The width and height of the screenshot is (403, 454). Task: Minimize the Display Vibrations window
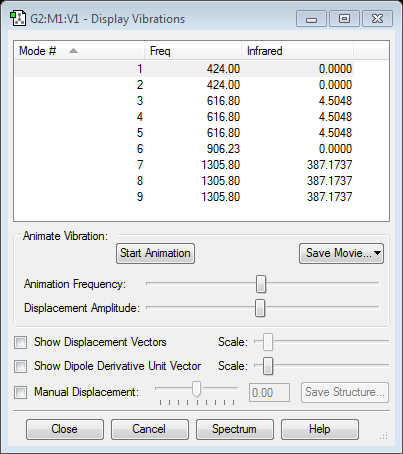point(311,19)
